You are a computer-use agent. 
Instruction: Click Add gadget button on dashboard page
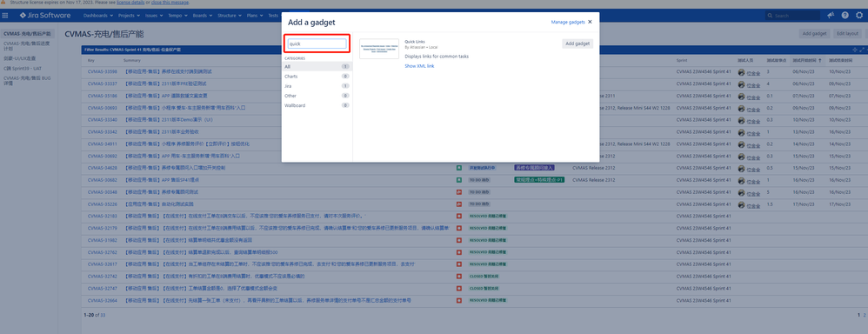click(815, 33)
